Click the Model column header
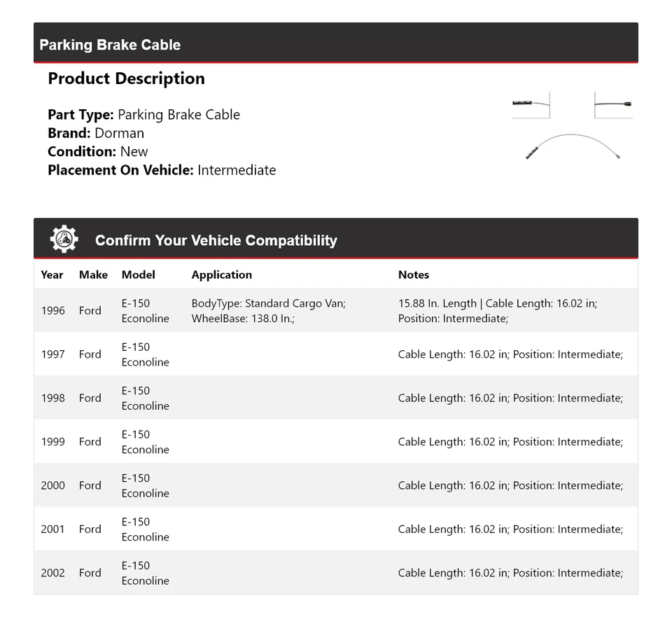 138,275
